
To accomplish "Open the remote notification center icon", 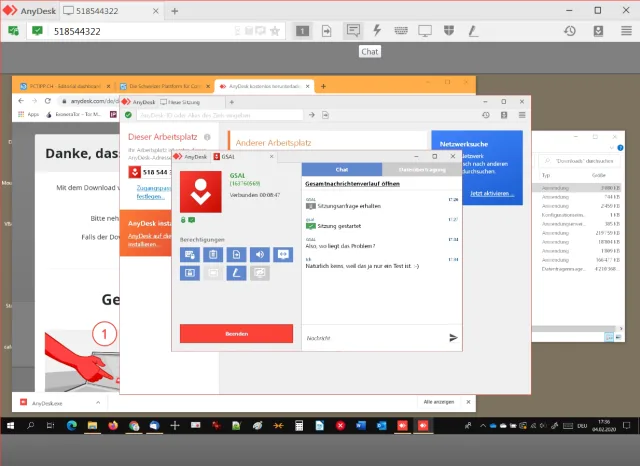I will (x=627, y=426).
